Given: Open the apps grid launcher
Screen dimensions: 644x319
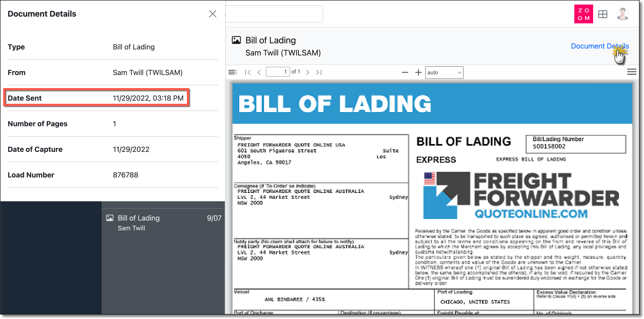Looking at the screenshot, I should point(603,14).
